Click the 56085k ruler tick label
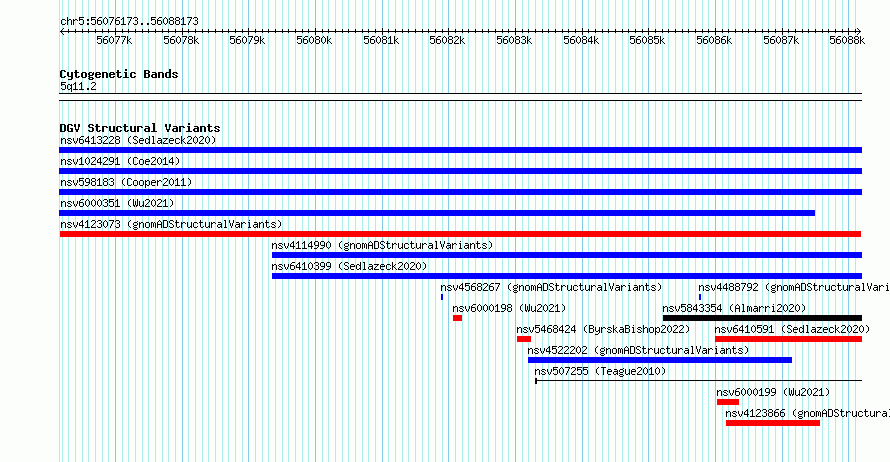This screenshot has width=890, height=462. coord(647,40)
